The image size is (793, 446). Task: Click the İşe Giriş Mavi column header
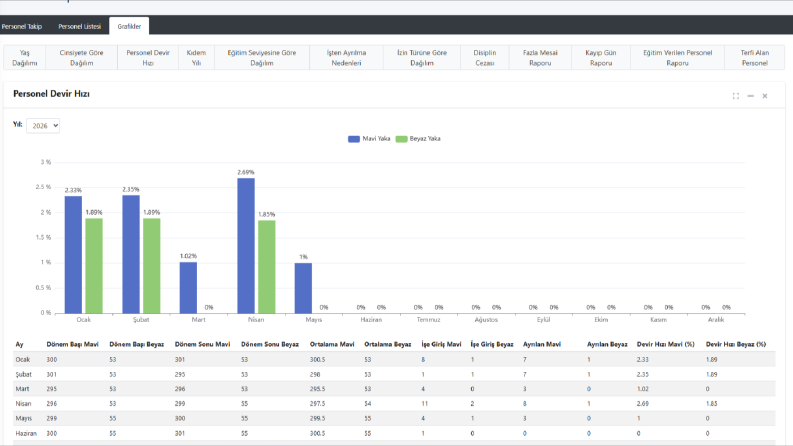pyautogui.click(x=441, y=344)
